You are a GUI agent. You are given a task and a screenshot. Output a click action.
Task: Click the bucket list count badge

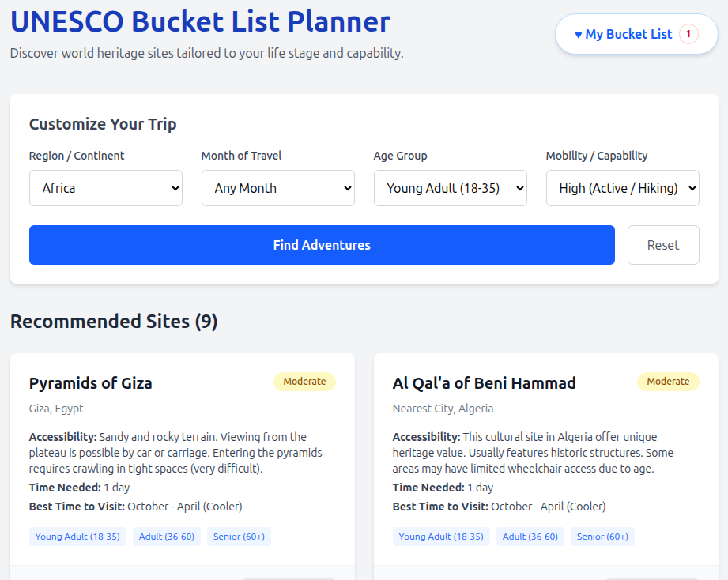(x=688, y=34)
